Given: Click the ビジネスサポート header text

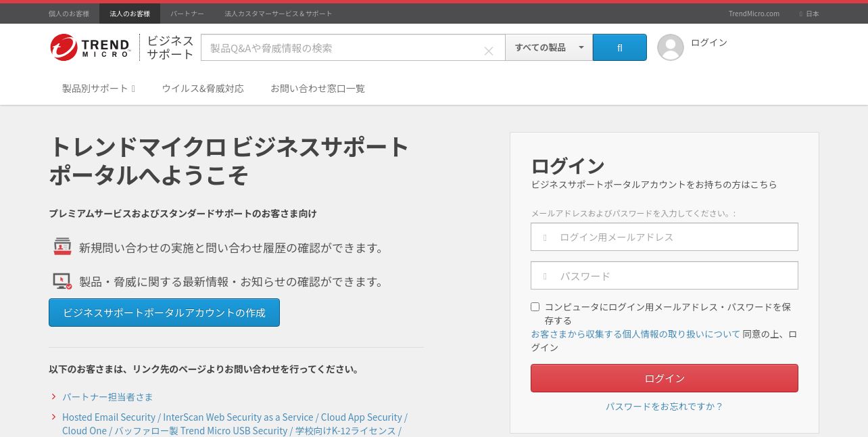Looking at the screenshot, I should [170, 47].
